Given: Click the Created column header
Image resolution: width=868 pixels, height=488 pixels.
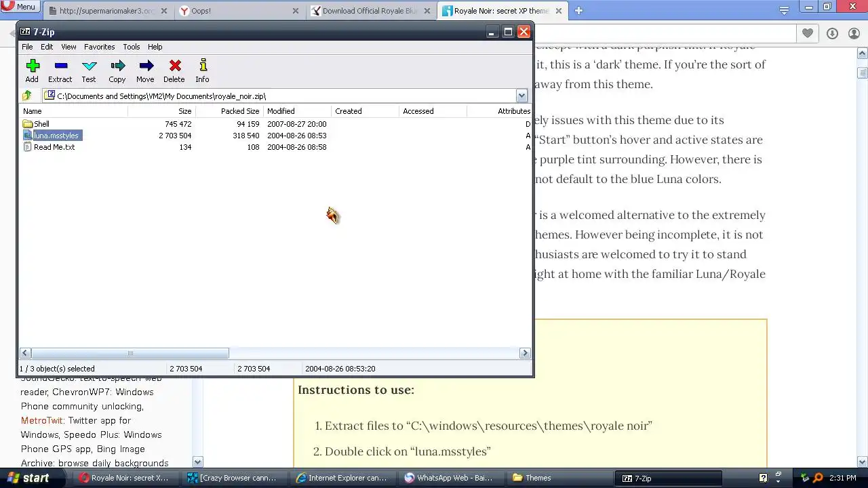Looking at the screenshot, I should coord(365,111).
